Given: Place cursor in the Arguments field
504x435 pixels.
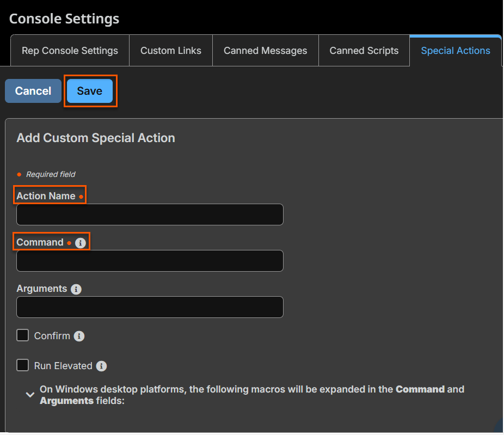Looking at the screenshot, I should coord(150,307).
